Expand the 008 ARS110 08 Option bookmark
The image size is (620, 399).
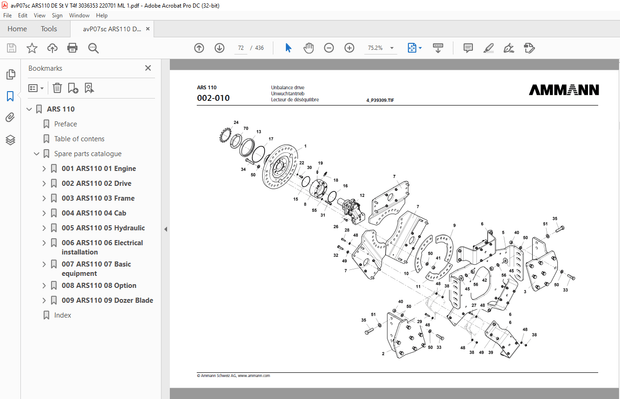point(44,286)
